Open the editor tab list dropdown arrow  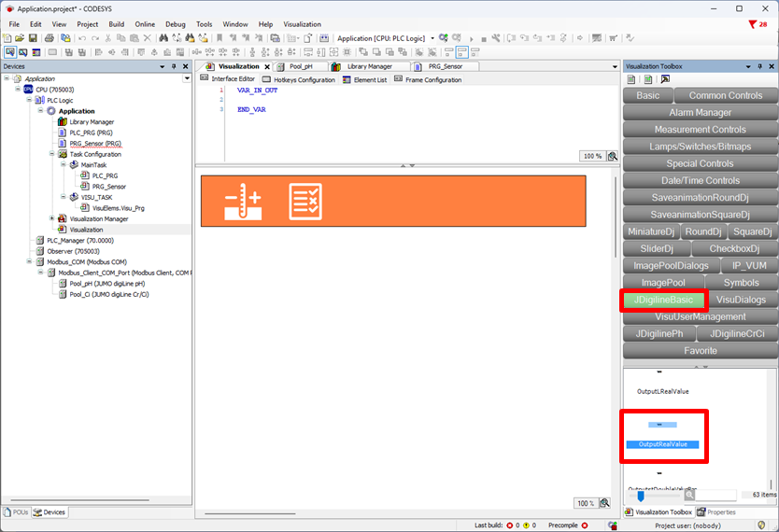tap(615, 66)
